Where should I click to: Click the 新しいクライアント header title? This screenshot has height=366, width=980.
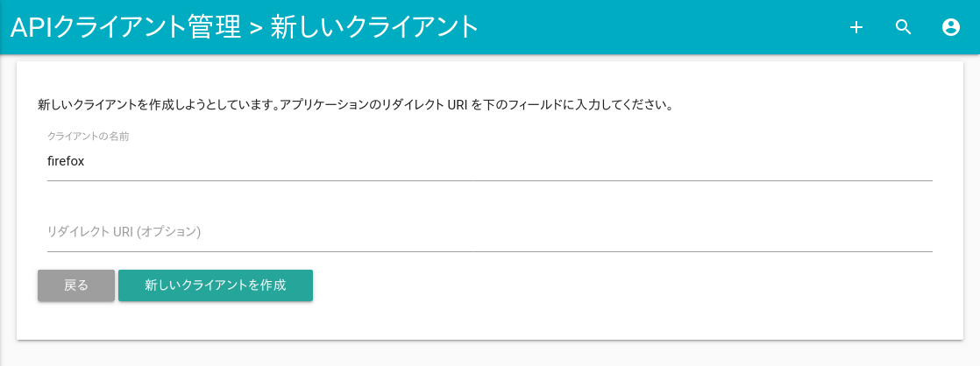[x=374, y=27]
